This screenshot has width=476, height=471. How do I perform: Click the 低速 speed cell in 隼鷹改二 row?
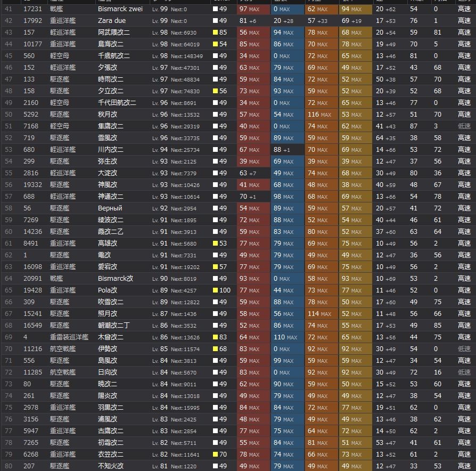[464, 126]
